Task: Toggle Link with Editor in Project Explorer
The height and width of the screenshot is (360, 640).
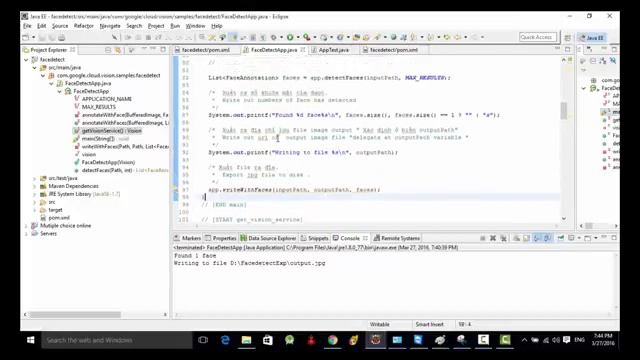Action: point(118,50)
